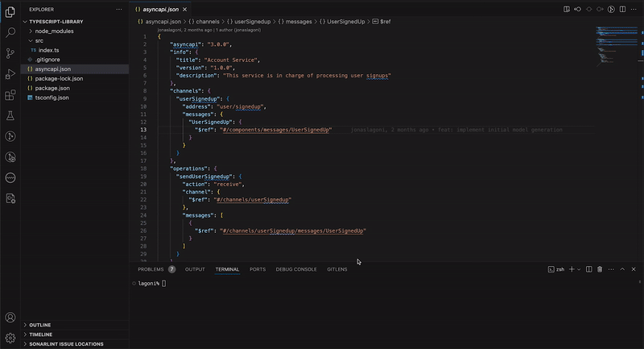
Task: Open the Source Control view
Action: [x=10, y=53]
